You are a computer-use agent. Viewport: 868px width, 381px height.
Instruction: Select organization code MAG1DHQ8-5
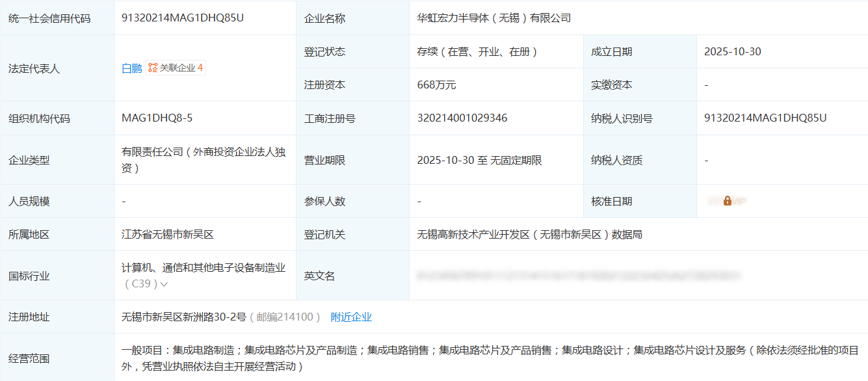click(157, 118)
